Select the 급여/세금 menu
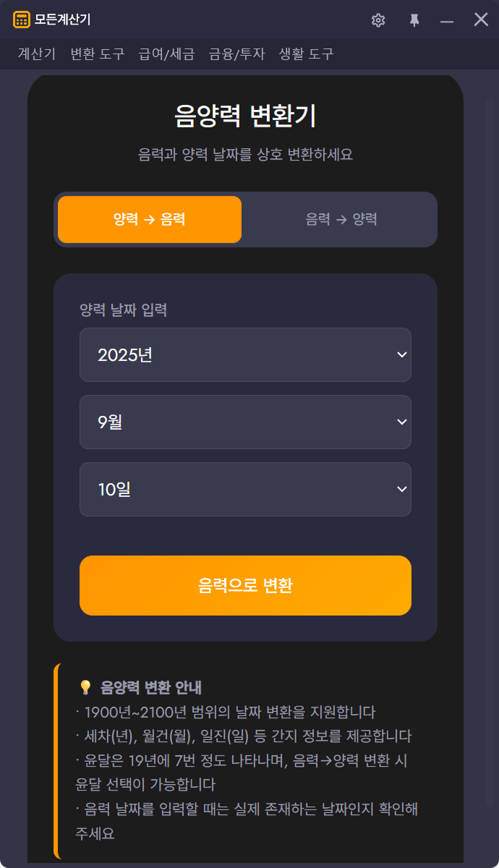Image resolution: width=499 pixels, height=868 pixels. [x=166, y=54]
